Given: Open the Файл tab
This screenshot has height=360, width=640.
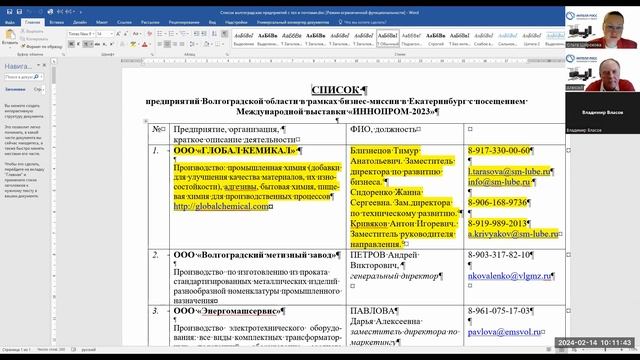Looking at the screenshot, I should tap(10, 22).
